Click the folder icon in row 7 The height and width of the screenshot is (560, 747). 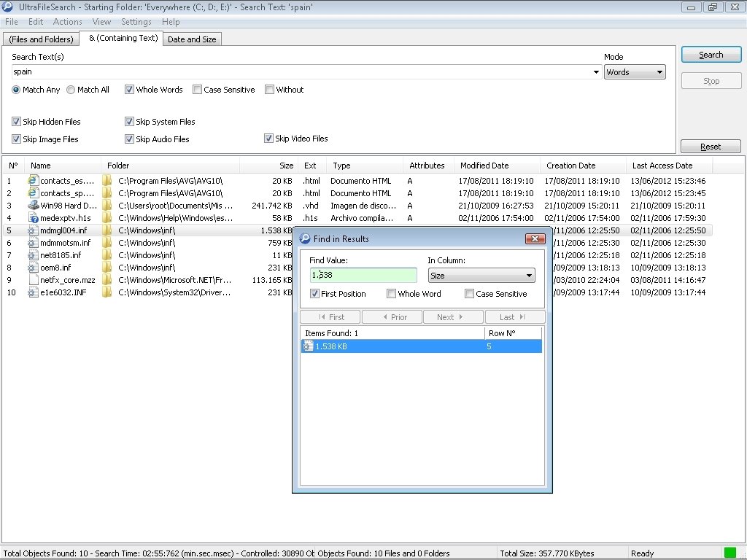pyautogui.click(x=108, y=254)
